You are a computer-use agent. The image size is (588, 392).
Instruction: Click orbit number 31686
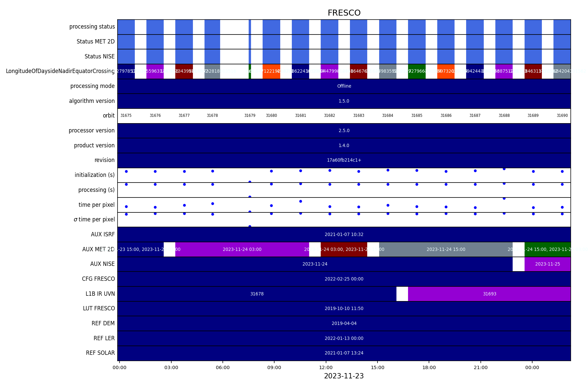click(446, 116)
